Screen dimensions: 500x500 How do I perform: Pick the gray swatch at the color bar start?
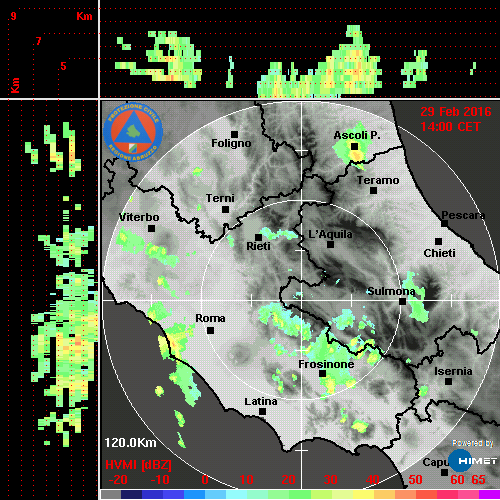pos(111,495)
